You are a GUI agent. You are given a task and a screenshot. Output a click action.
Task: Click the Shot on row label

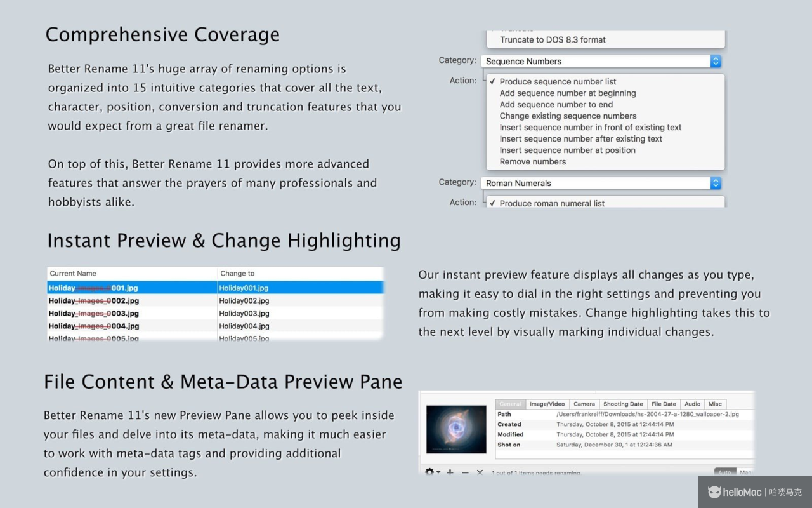(509, 444)
